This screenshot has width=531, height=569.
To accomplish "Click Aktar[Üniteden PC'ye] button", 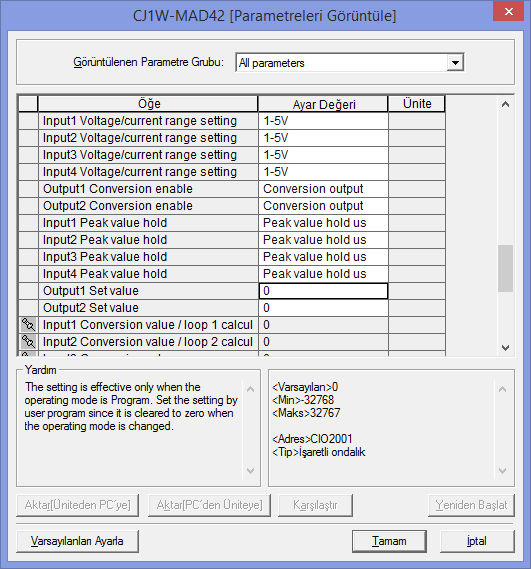I will pyautogui.click(x=77, y=505).
